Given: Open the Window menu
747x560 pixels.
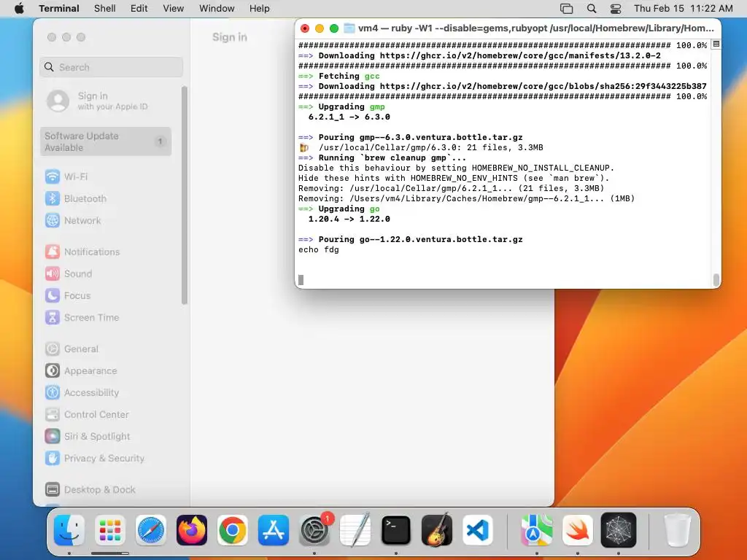Looking at the screenshot, I should [x=217, y=9].
